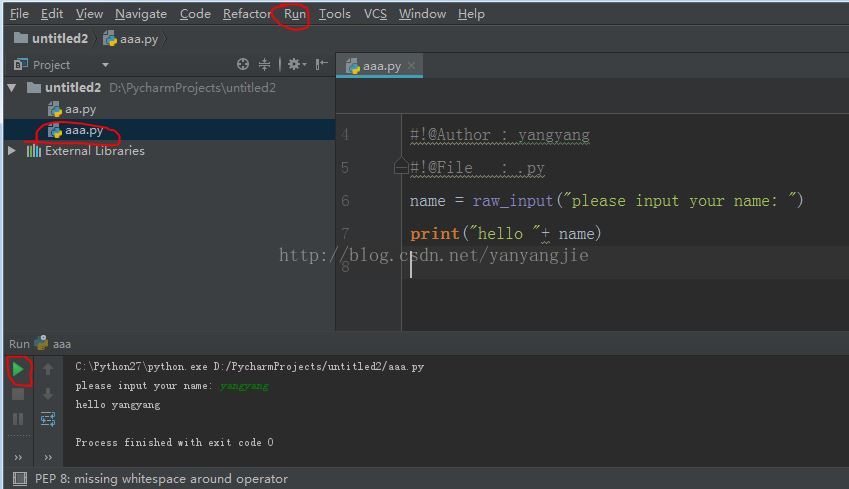Open the Refactor menu
The width and height of the screenshot is (849, 489).
point(246,14)
